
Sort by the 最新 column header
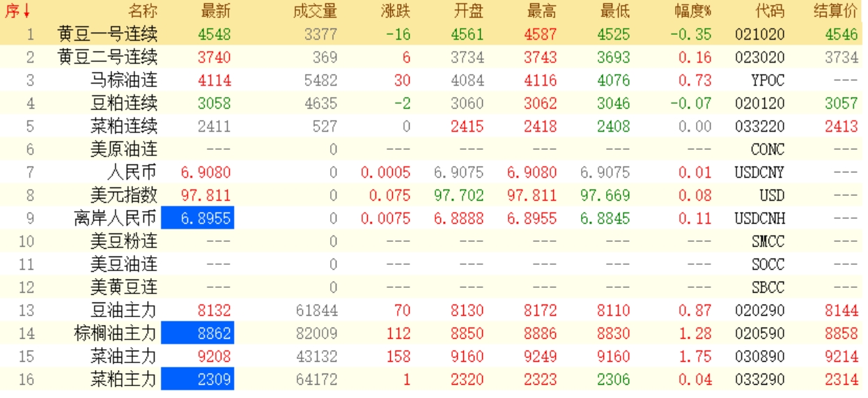tap(215, 11)
